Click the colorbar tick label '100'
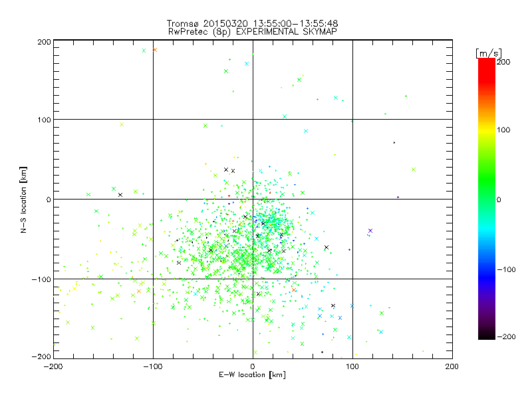 503,130
